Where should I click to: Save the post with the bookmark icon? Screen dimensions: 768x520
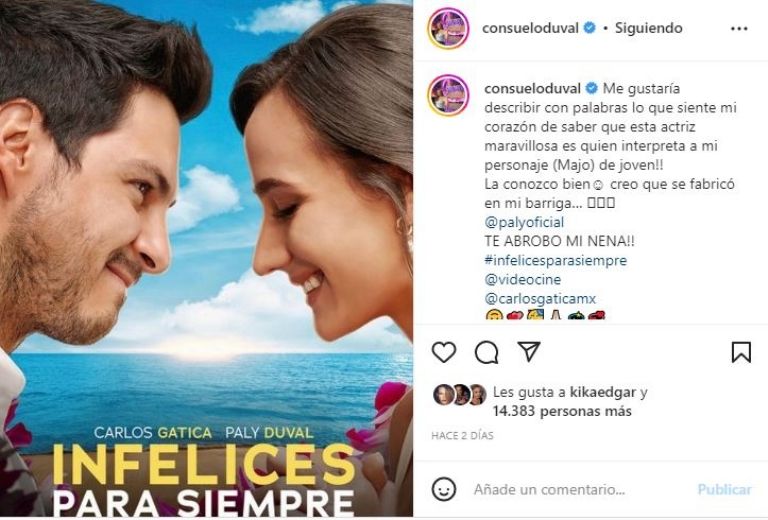[741, 352]
